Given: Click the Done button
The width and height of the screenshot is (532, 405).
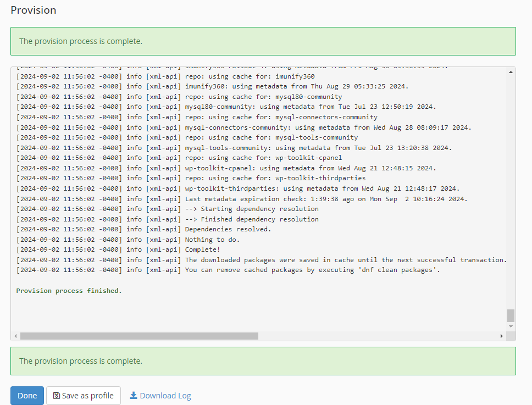Looking at the screenshot, I should tap(27, 396).
